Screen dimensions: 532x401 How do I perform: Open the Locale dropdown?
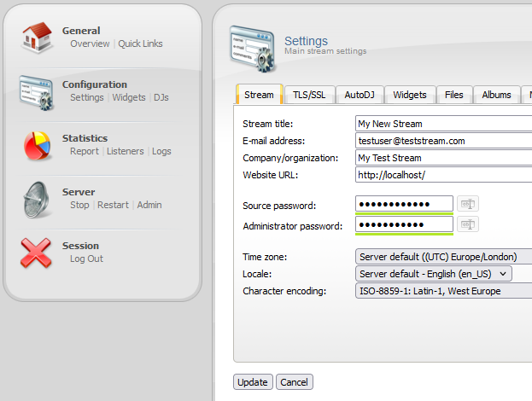point(434,274)
